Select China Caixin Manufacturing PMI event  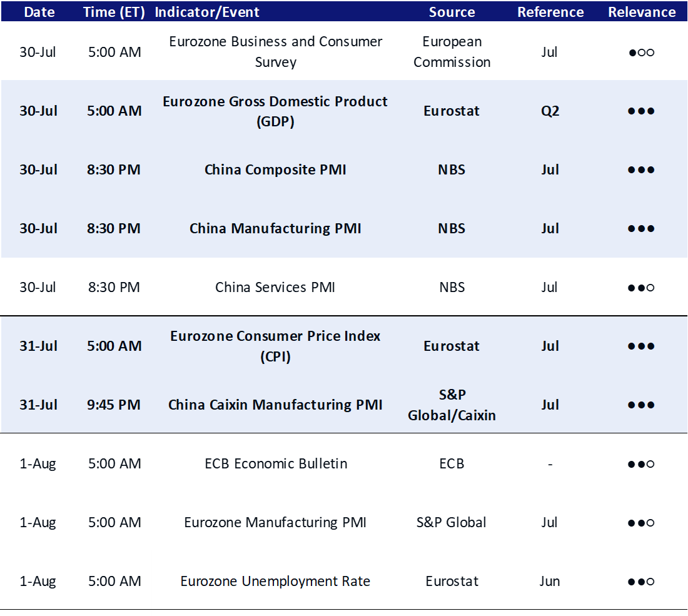(276, 405)
